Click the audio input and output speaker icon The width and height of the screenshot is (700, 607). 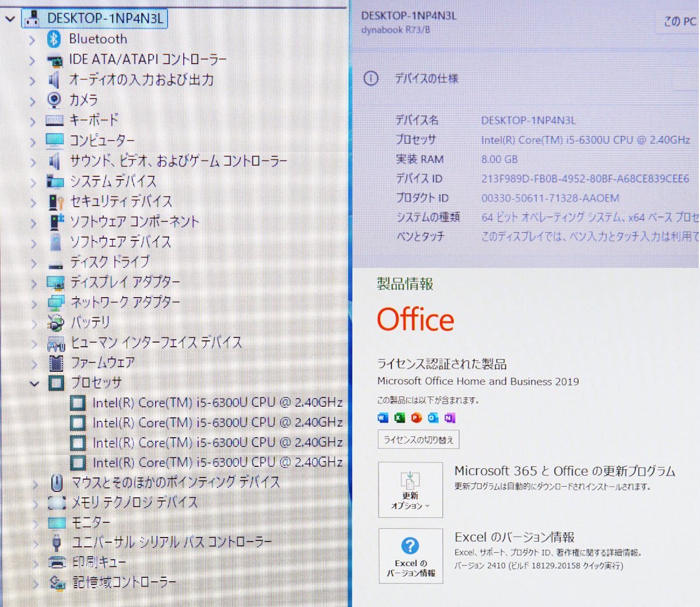point(54,80)
